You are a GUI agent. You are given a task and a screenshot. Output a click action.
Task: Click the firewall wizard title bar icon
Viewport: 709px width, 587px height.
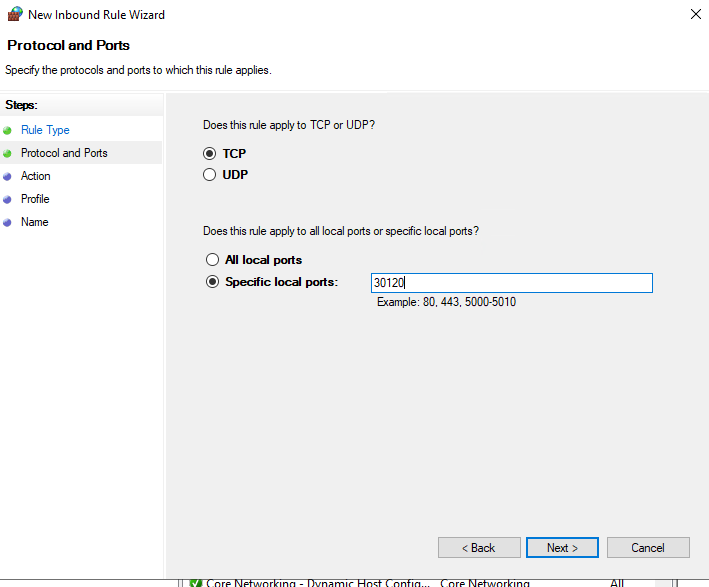tap(14, 15)
